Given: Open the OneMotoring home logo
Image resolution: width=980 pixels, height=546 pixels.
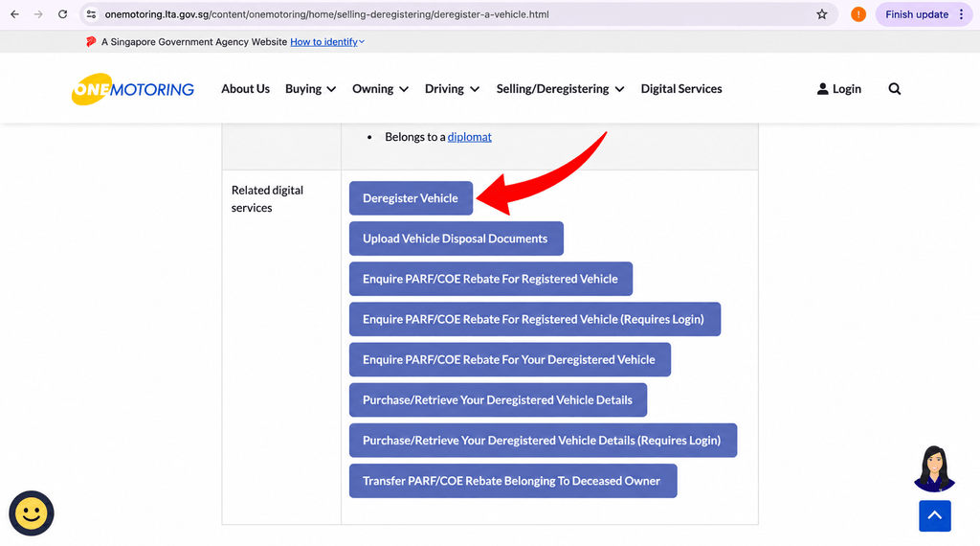Looking at the screenshot, I should [x=132, y=89].
